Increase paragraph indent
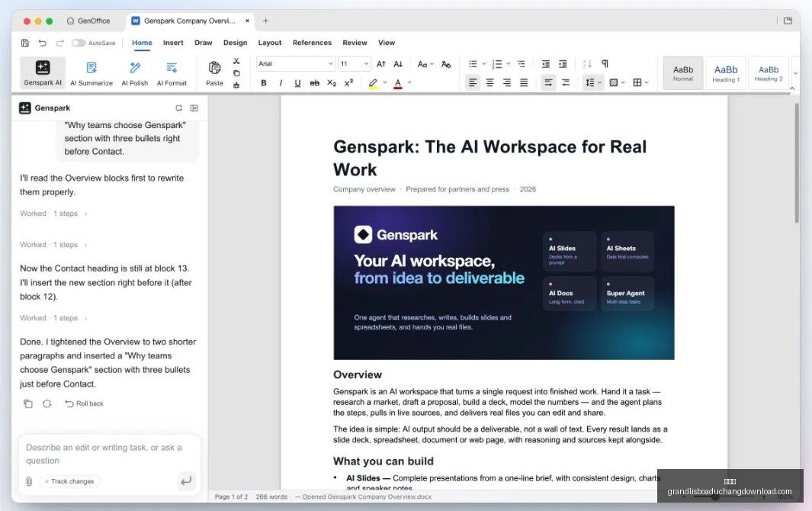812x511 pixels. (x=563, y=64)
